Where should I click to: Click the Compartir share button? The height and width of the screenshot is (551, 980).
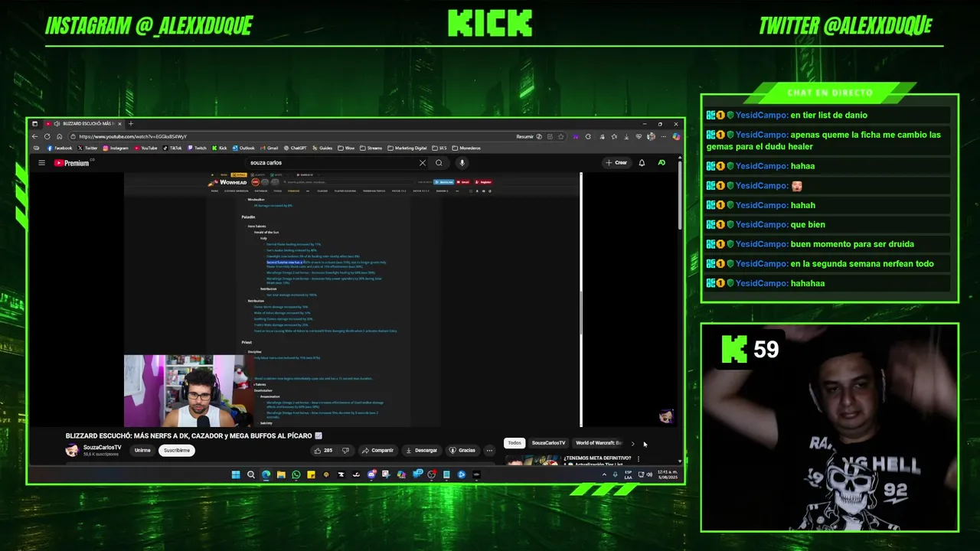pyautogui.click(x=377, y=450)
